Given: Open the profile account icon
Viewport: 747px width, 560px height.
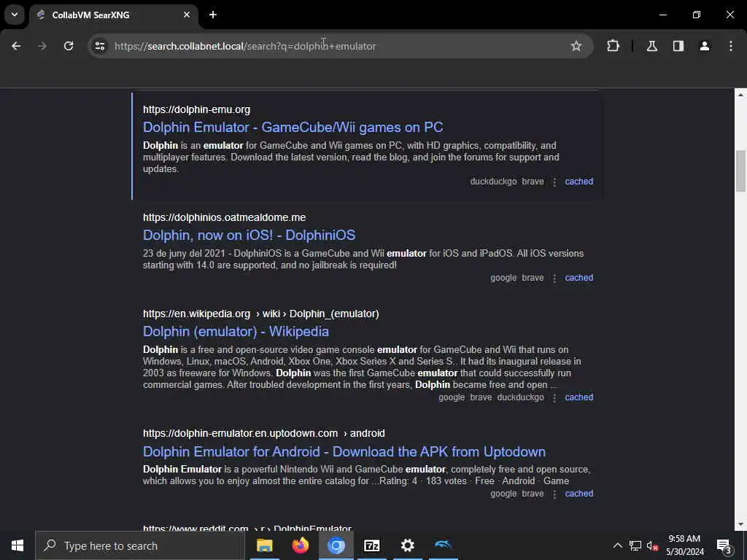Looking at the screenshot, I should coord(705,46).
